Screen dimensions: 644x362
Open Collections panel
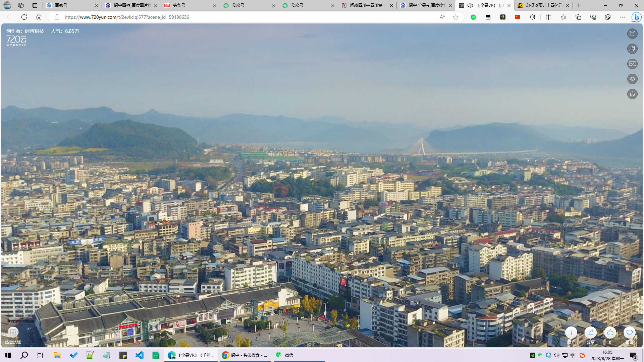tap(578, 17)
